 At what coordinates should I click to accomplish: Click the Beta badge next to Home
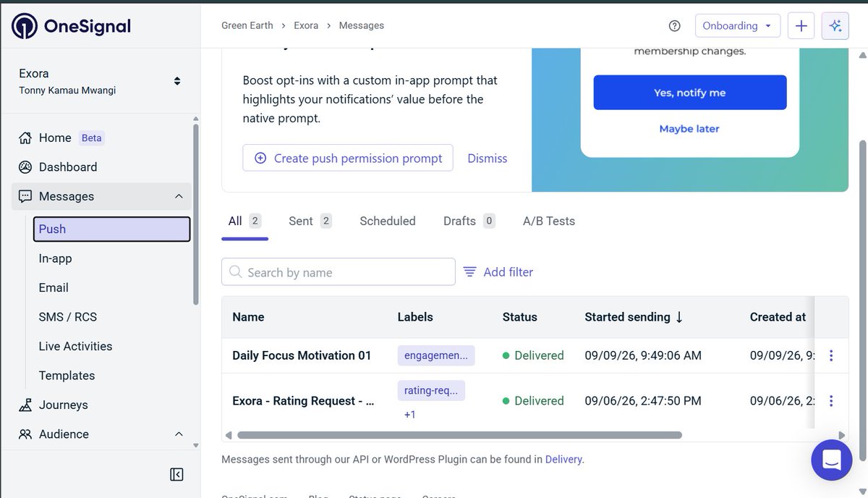[91, 138]
